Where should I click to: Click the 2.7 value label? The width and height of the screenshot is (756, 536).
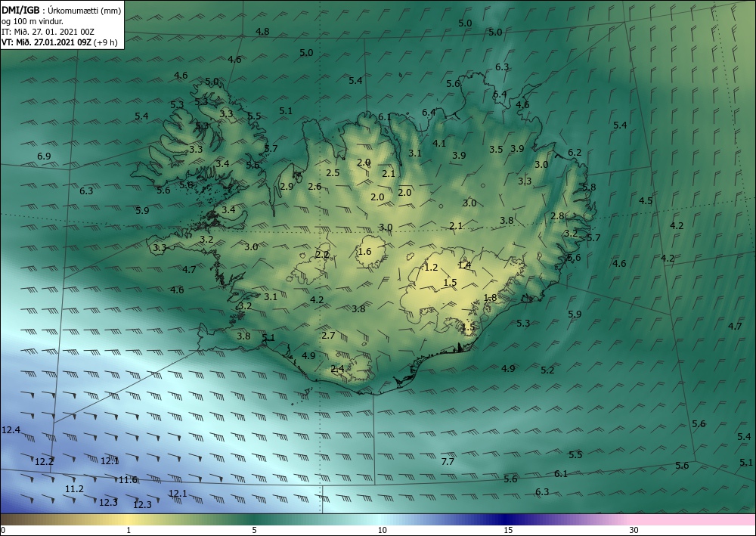tap(328, 335)
